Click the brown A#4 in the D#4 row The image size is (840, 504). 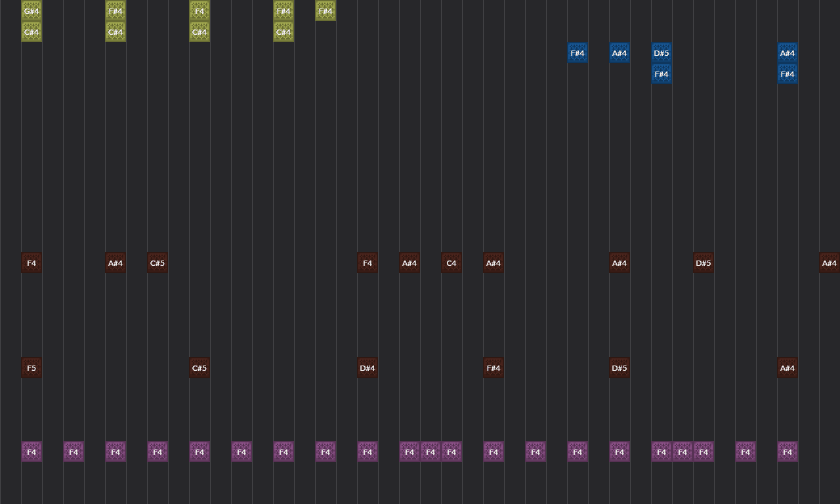787,367
